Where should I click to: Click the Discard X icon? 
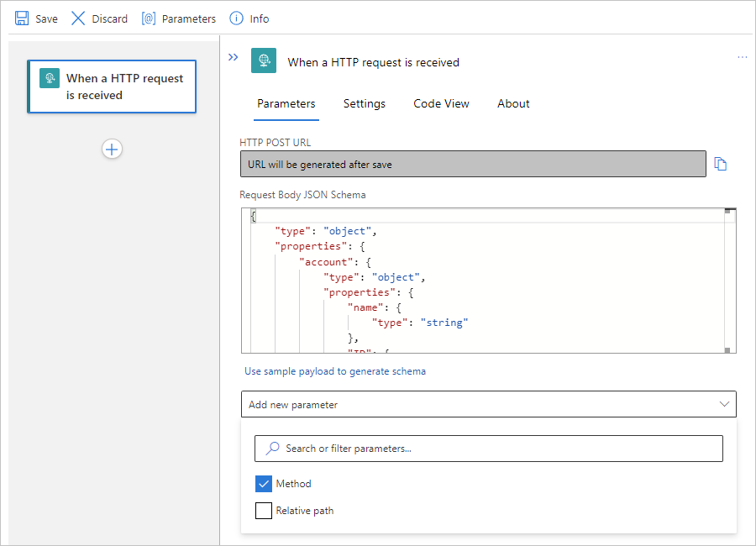click(x=78, y=18)
